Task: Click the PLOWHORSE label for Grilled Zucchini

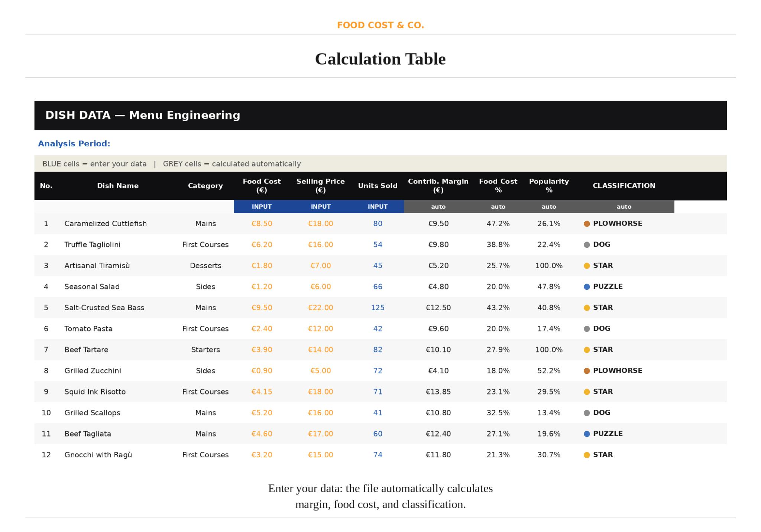Action: 618,371
